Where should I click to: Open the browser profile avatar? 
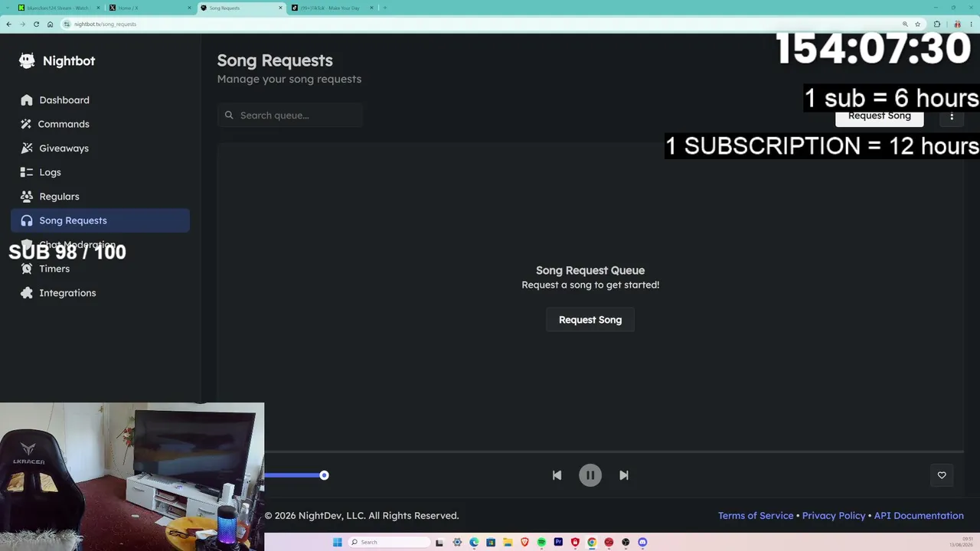point(957,24)
